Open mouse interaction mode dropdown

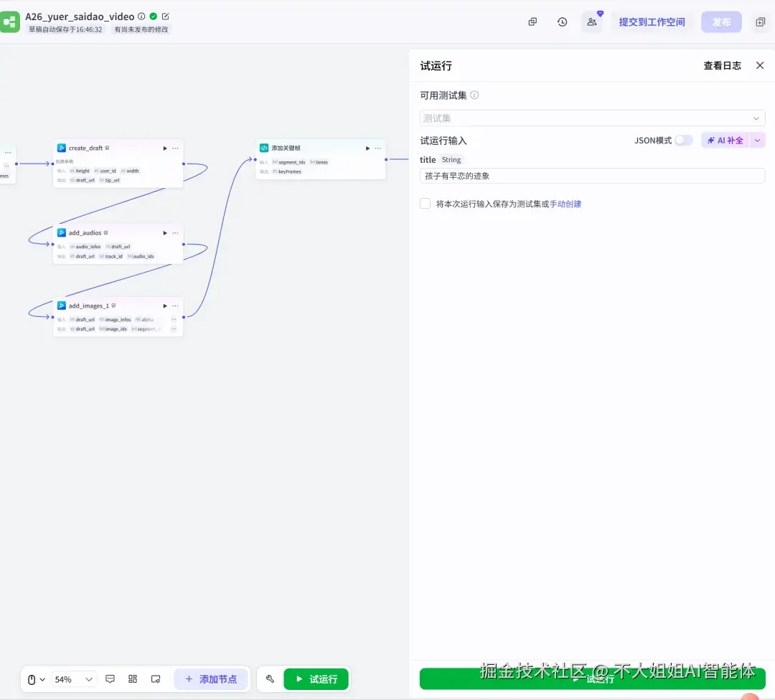(x=36, y=679)
